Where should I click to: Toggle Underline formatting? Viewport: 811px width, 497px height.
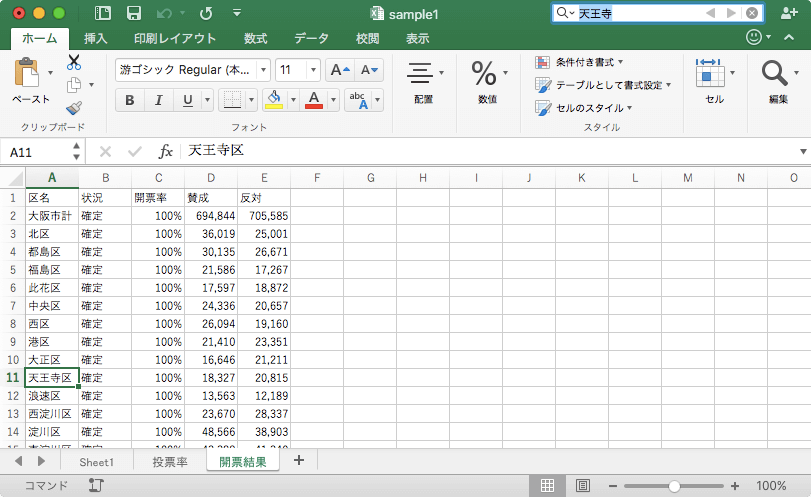click(x=188, y=100)
